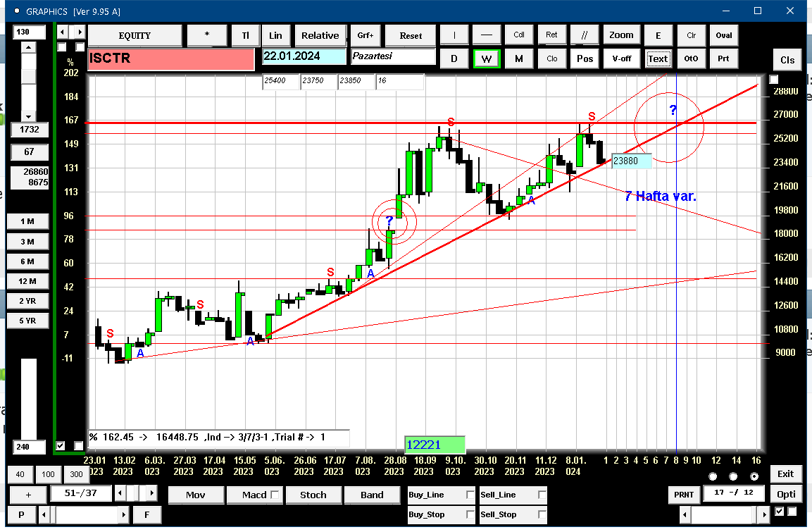Click the Text annotation tool
This screenshot has height=532, width=812.
(x=658, y=58)
